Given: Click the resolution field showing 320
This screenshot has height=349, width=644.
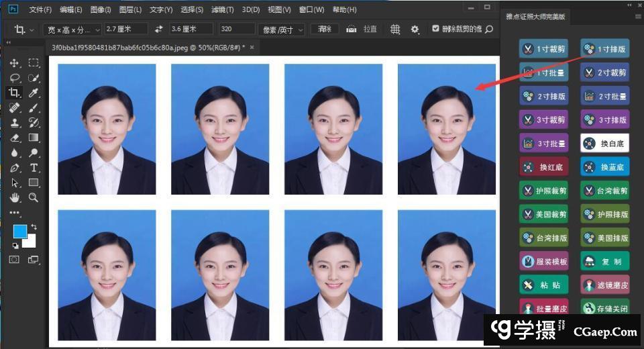Looking at the screenshot, I should coord(237,29).
